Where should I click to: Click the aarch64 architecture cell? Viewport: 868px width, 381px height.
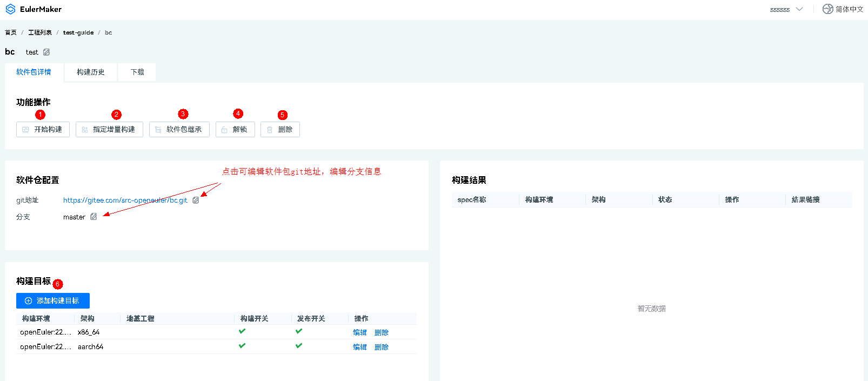click(91, 347)
